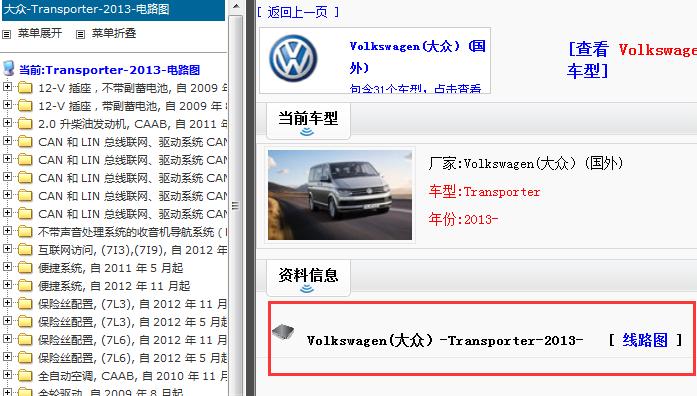The height and width of the screenshot is (396, 697).
Task: Click 查看 Volkswagen 车型 link
Action: (x=632, y=60)
